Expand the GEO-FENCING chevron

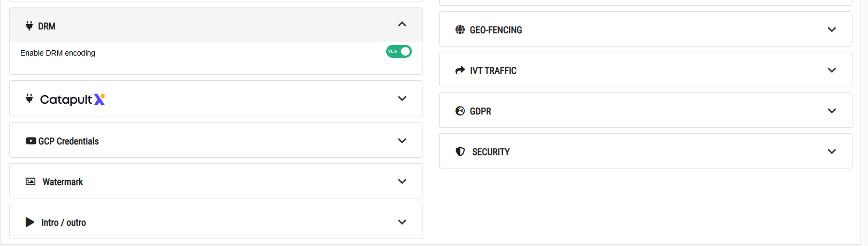pyautogui.click(x=832, y=29)
